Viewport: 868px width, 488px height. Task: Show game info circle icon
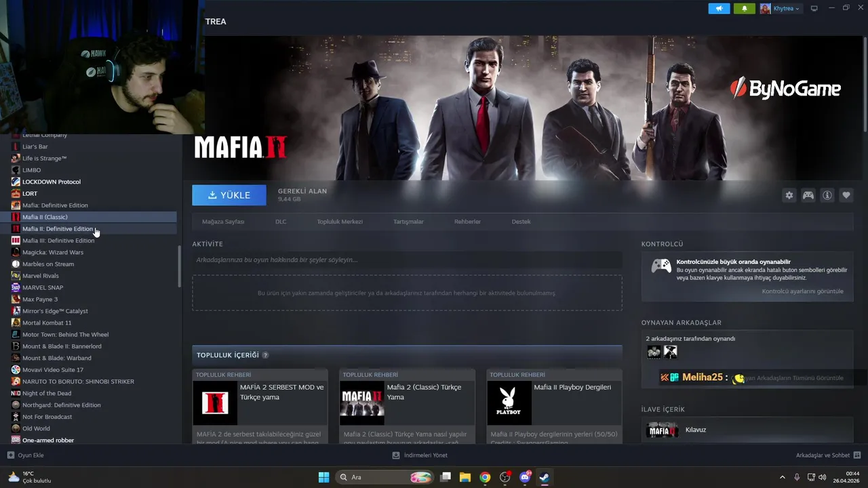(x=827, y=195)
